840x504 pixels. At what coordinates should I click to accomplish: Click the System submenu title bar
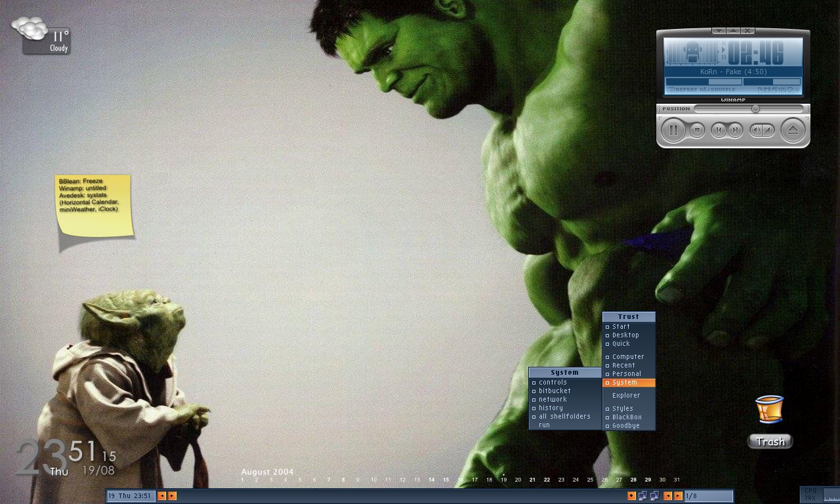tap(565, 372)
